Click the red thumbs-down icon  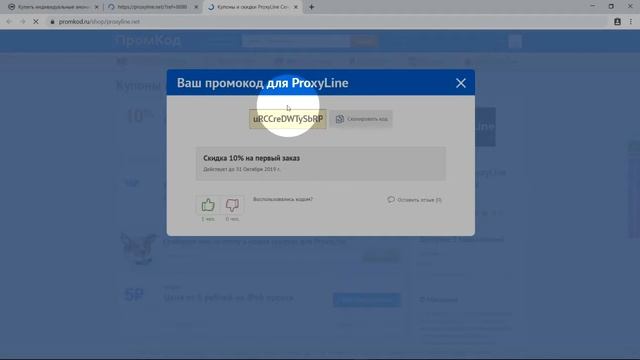pyautogui.click(x=232, y=205)
